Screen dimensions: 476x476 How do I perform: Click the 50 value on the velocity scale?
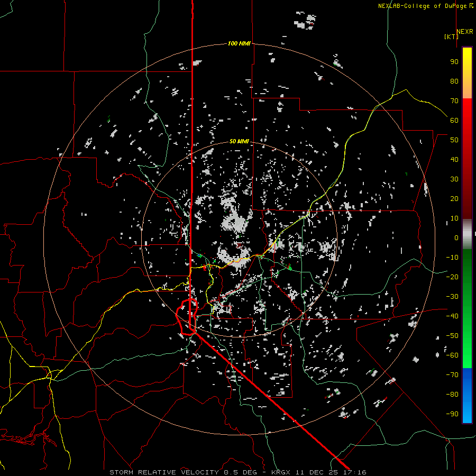454,140
